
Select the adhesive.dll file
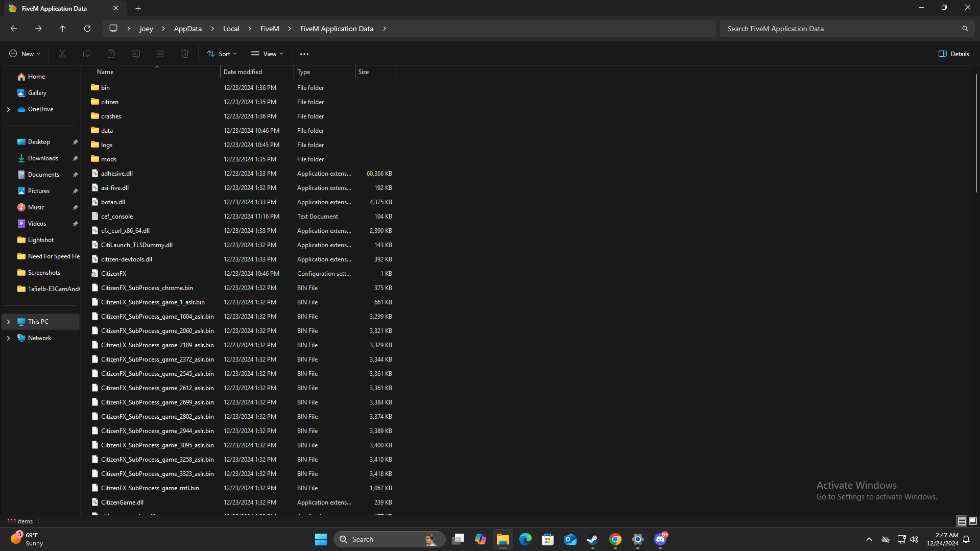click(x=117, y=174)
